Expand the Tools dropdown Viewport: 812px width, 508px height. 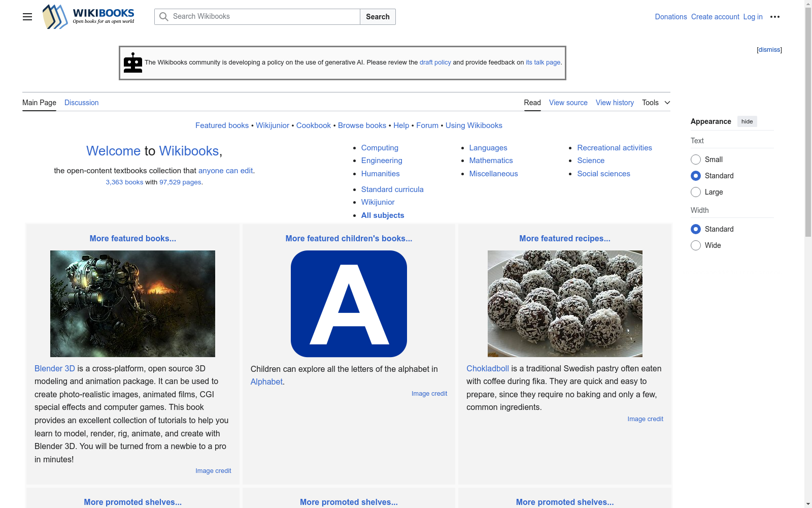pyautogui.click(x=656, y=103)
